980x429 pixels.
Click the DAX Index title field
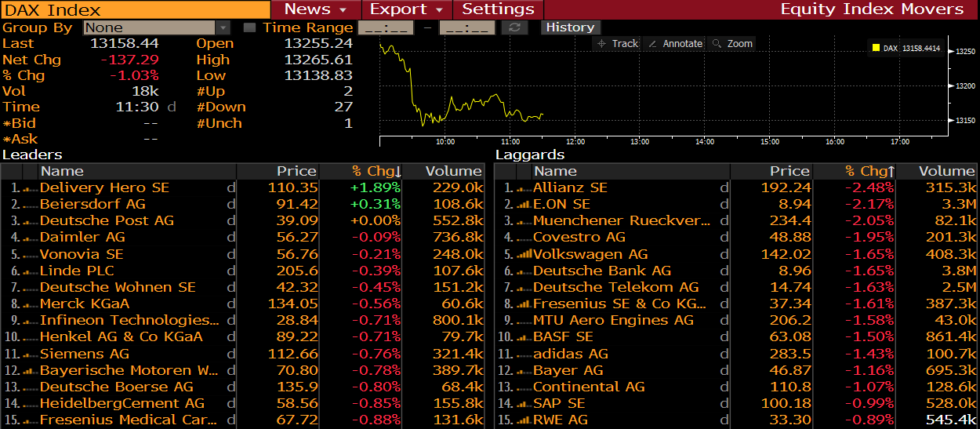click(135, 10)
